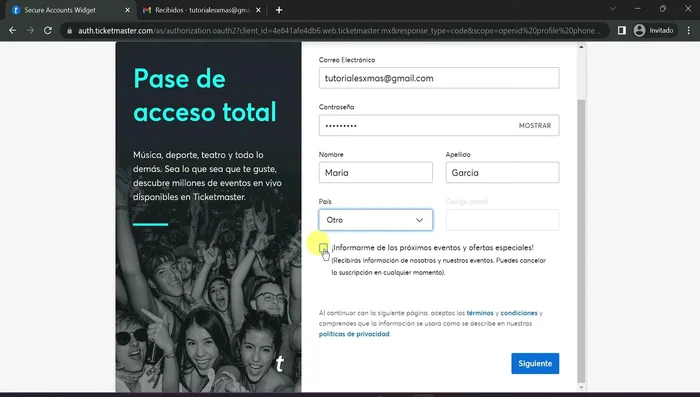Open the condiciones link
Image resolution: width=700 pixels, height=397 pixels.
pyautogui.click(x=519, y=313)
